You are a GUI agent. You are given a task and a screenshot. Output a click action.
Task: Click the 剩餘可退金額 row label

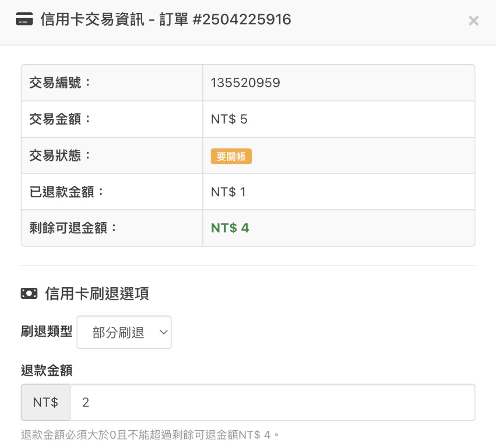click(73, 228)
